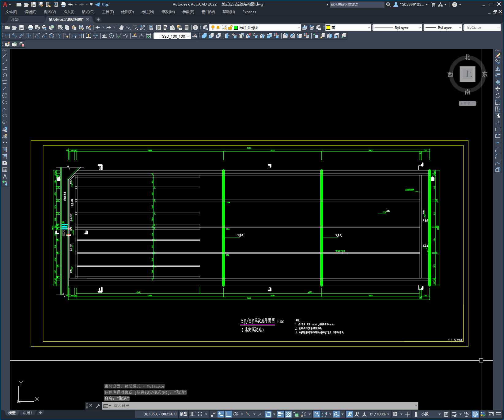This screenshot has height=420, width=504.
Task: Select the Rotate tool in modify toolbar
Action: tap(498, 96)
